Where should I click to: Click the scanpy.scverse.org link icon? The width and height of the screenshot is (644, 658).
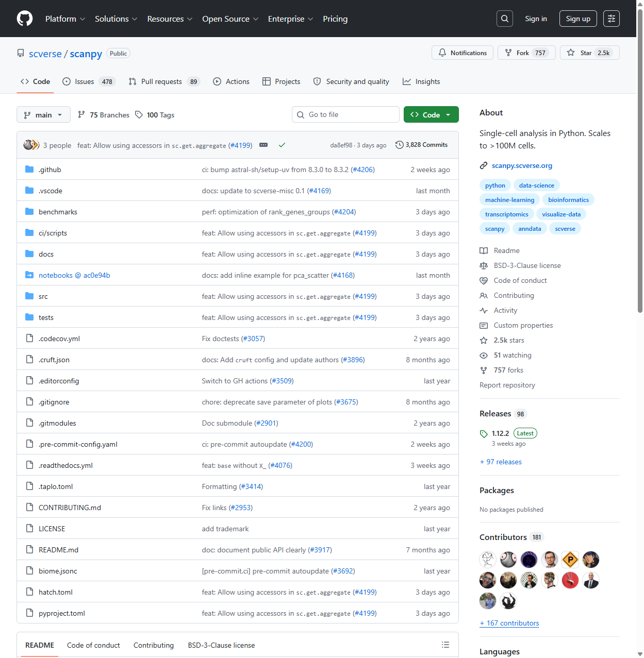click(484, 165)
